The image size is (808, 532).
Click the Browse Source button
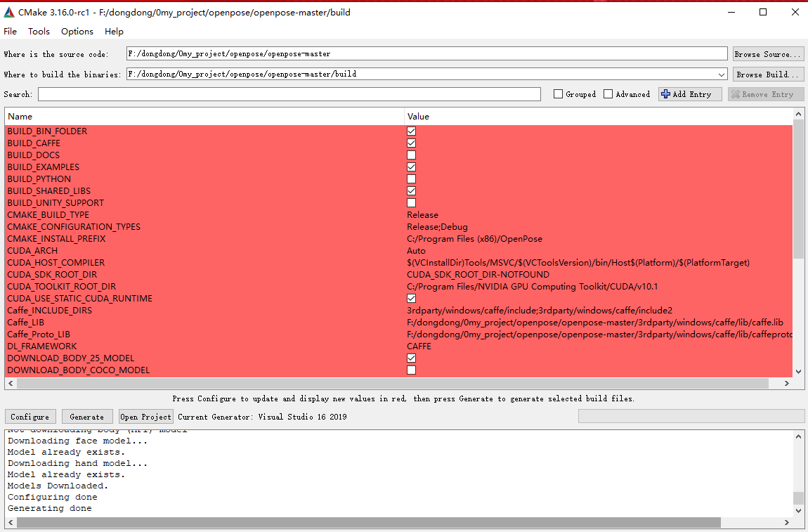tap(768, 54)
